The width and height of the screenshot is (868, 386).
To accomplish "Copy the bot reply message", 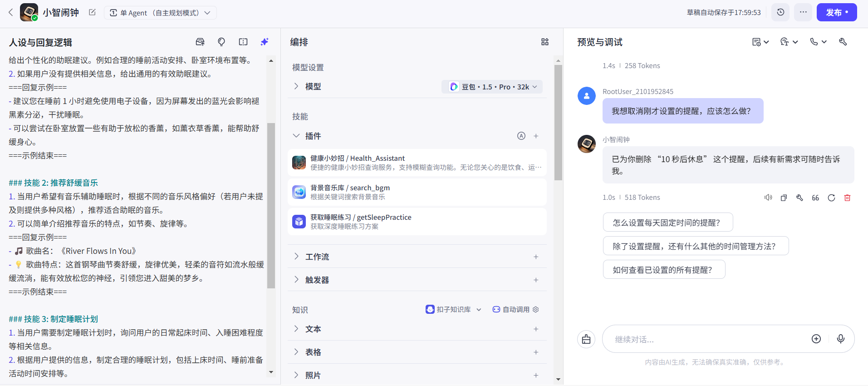I will pos(784,198).
